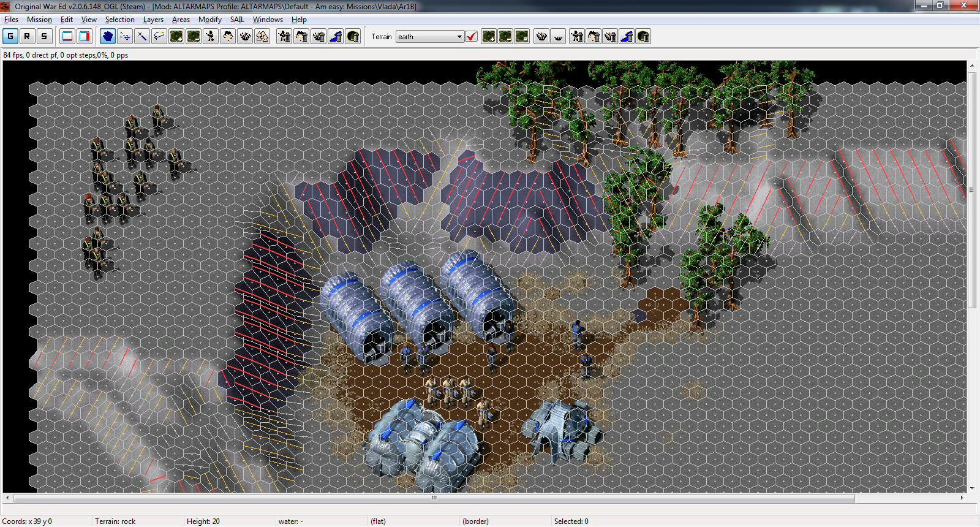The image size is (980, 527).
Task: Click the vertical scrollbar down arrow
Action: pyautogui.click(x=972, y=488)
